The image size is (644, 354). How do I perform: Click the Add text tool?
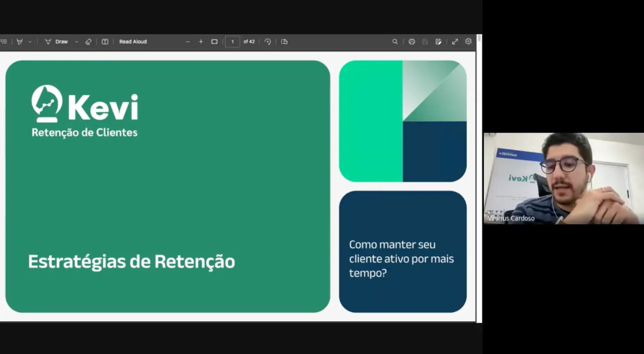[x=105, y=42]
